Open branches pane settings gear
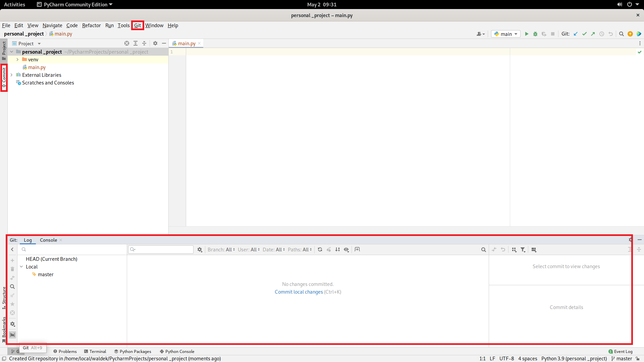Image resolution: width=644 pixels, height=362 pixels. coord(12,324)
